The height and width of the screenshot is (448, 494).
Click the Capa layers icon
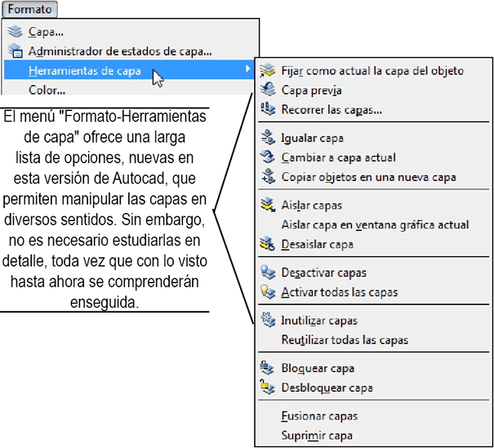(x=15, y=32)
